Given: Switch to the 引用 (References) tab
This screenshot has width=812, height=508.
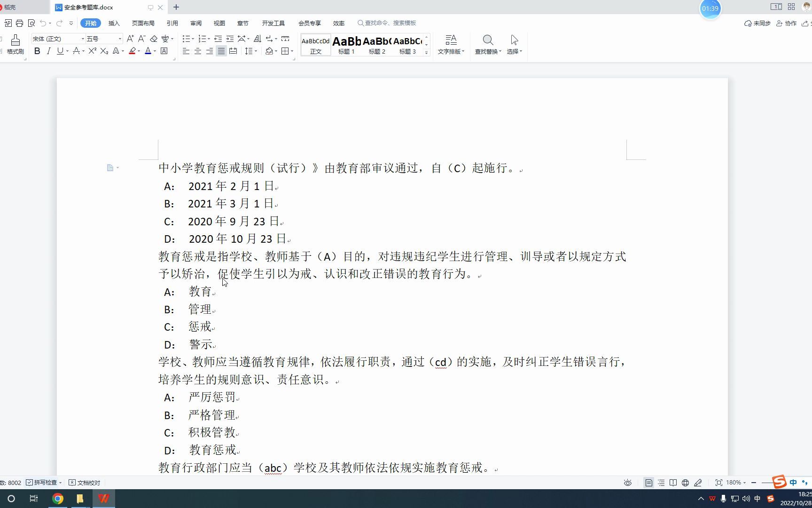Looking at the screenshot, I should coord(172,23).
